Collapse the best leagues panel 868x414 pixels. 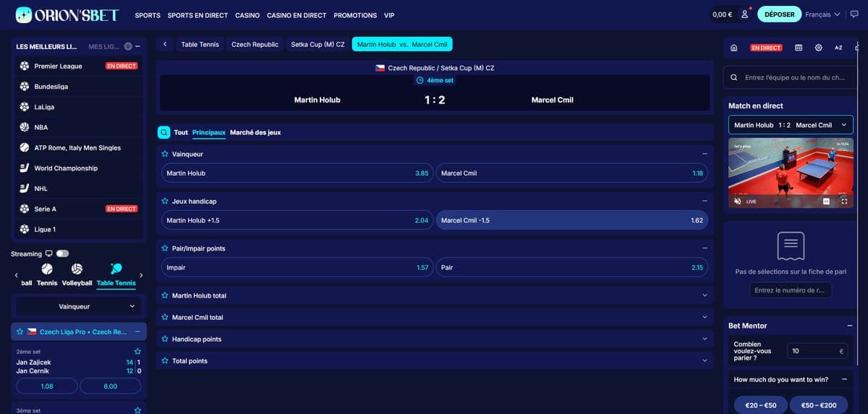pyautogui.click(x=137, y=46)
